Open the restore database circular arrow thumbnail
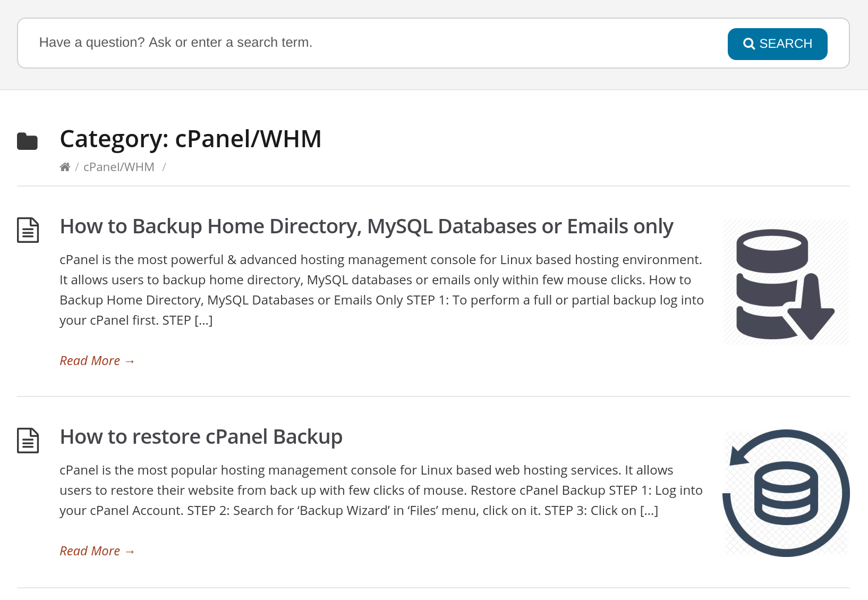 coord(786,493)
